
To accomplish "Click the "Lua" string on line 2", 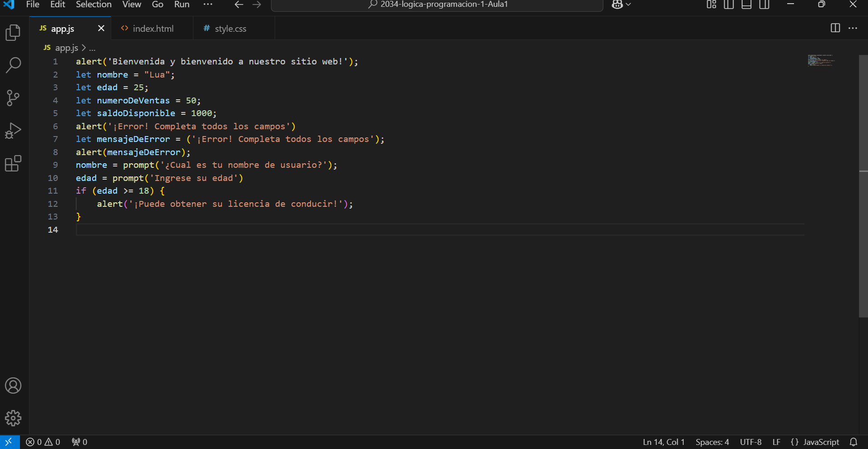I will (x=157, y=75).
